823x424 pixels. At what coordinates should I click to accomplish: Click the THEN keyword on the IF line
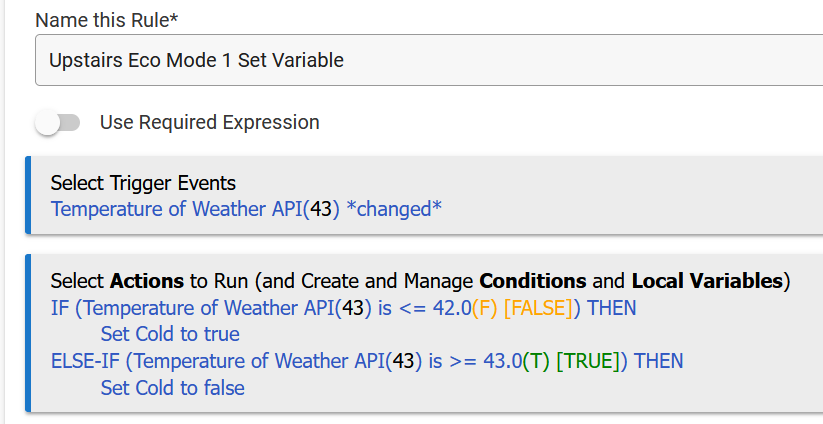click(611, 308)
